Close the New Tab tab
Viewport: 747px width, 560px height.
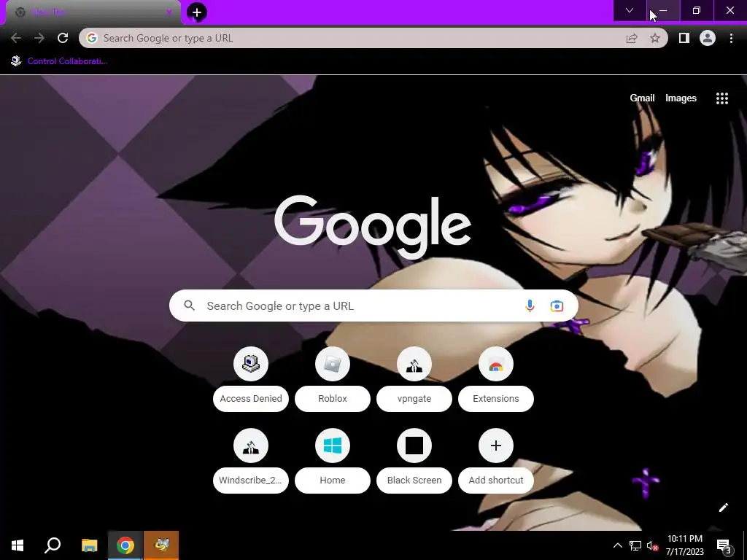[169, 12]
